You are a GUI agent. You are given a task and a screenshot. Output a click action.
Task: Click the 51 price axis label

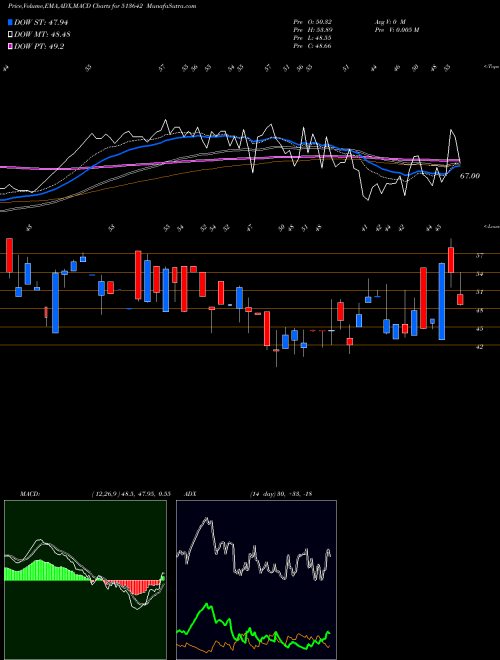[x=481, y=292]
